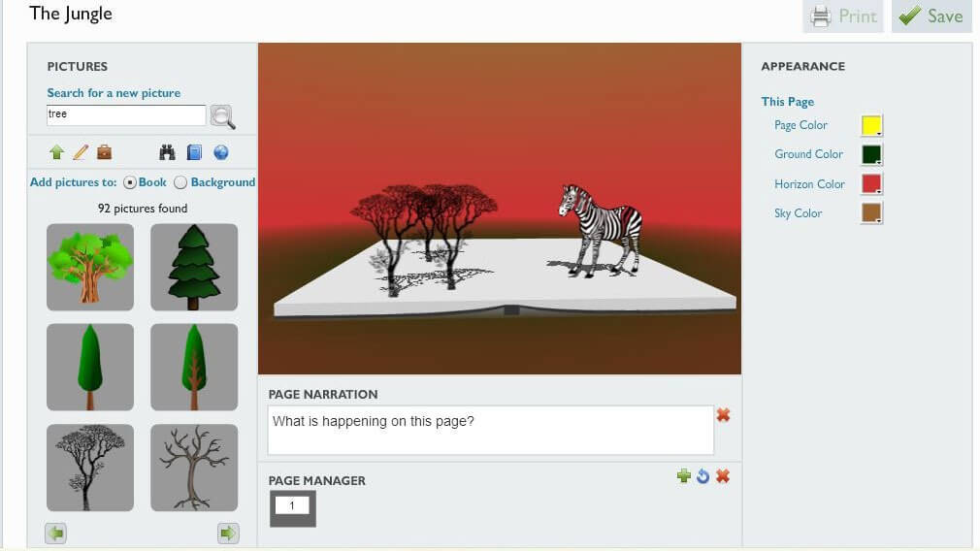The height and width of the screenshot is (551, 980).
Task: Select page 1 thumbnail in Page Manager
Action: 292,508
